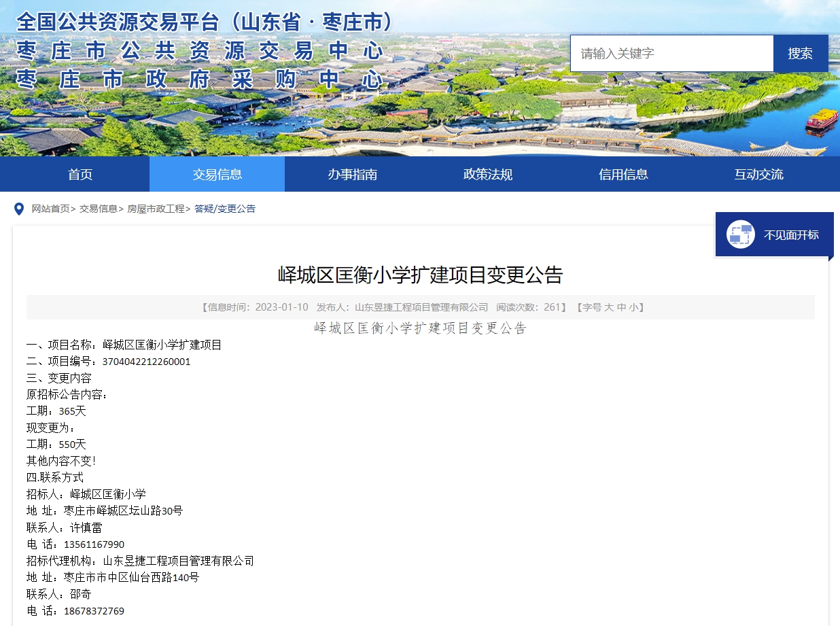Screen dimensions: 840x626
Task: Click the 现变更为 line
Action: point(51,428)
